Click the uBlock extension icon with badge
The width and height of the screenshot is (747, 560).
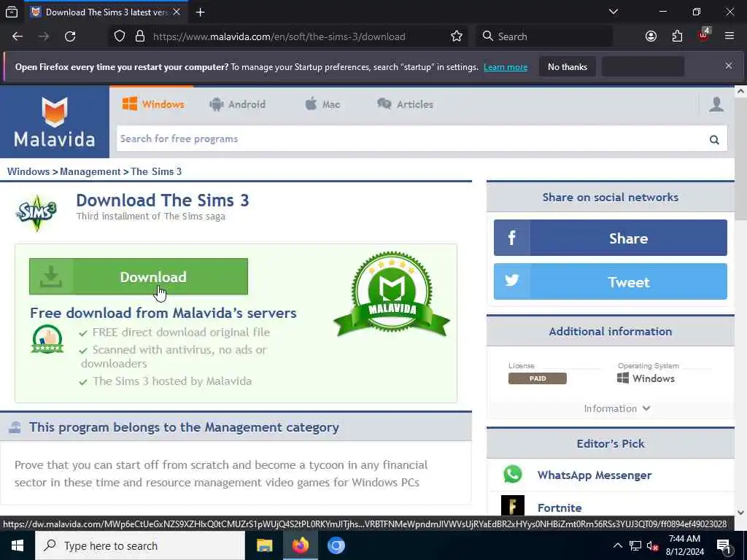click(703, 35)
